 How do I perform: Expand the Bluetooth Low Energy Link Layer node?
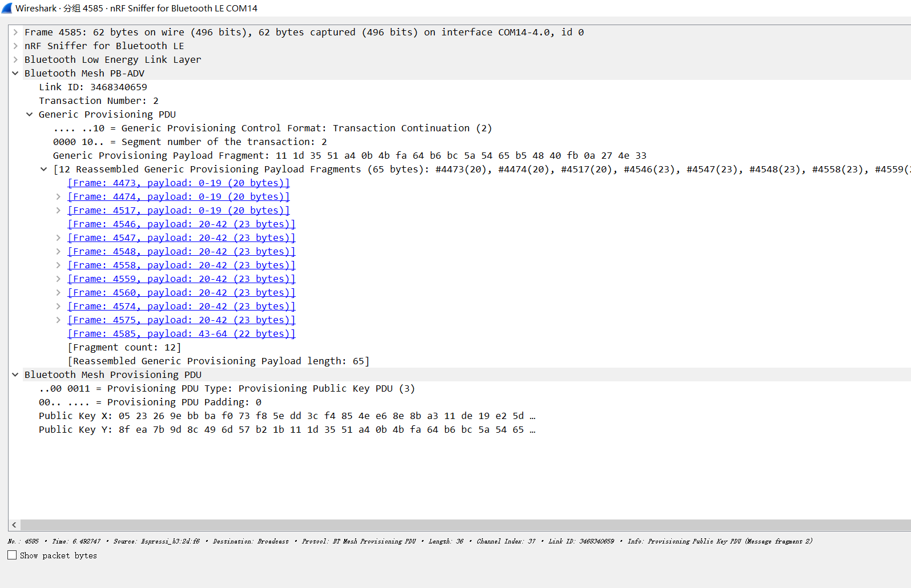[15, 60]
